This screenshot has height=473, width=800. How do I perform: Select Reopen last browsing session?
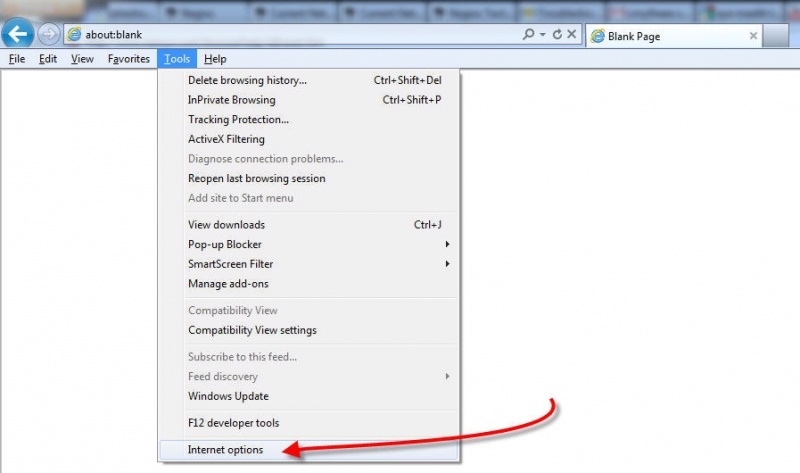click(x=308, y=178)
